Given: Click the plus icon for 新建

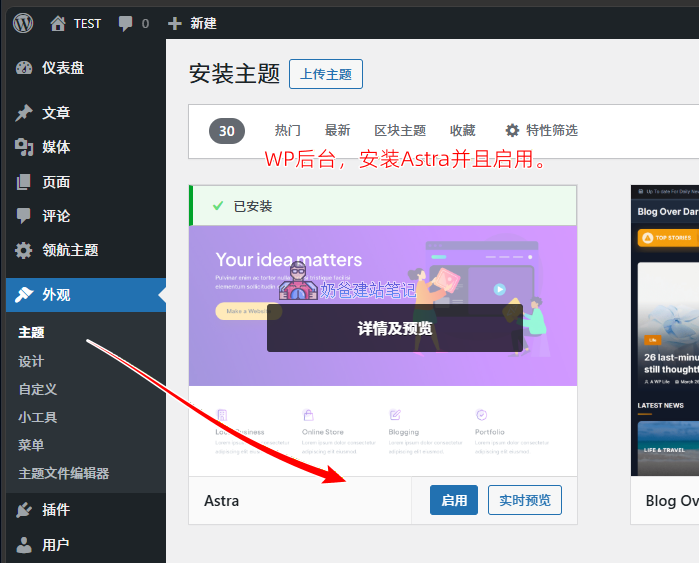Looking at the screenshot, I should pyautogui.click(x=175, y=23).
